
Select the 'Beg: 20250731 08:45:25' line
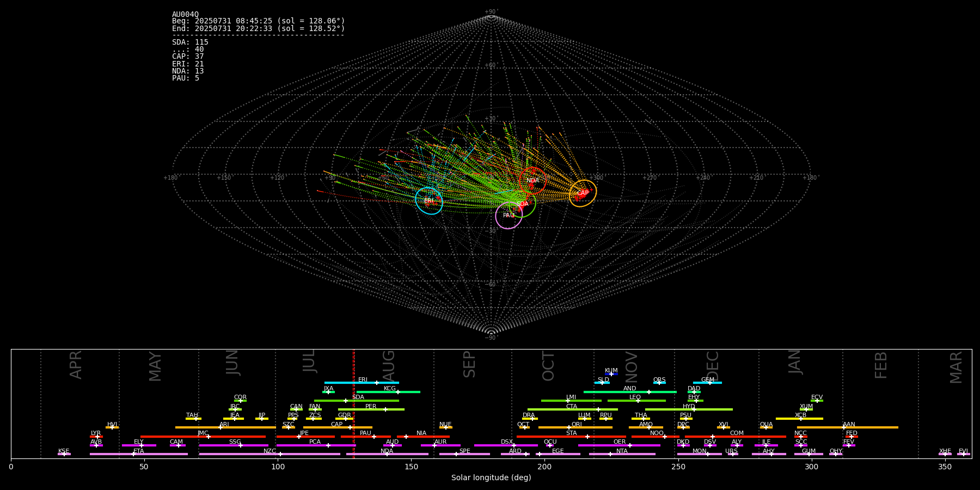(259, 21)
